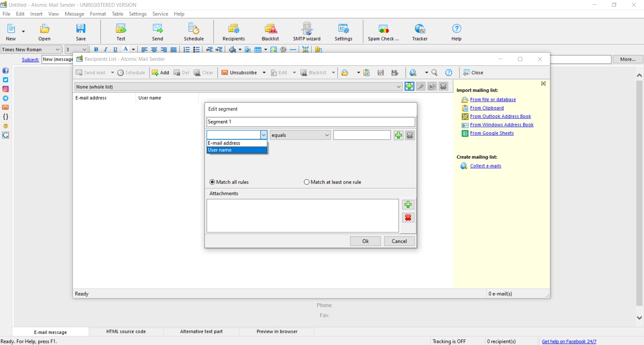Image resolution: width=644 pixels, height=345 pixels.
Task: Open the Blacklist tool in main toolbar
Action: click(x=270, y=32)
